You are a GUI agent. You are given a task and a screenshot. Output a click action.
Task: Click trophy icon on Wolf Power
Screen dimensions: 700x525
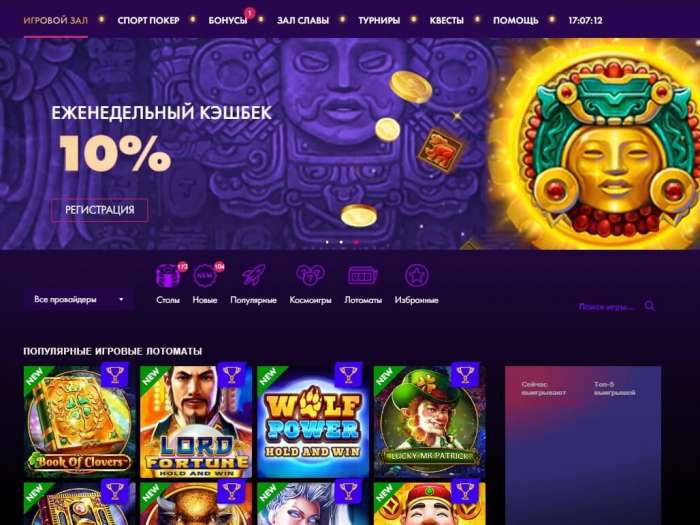tap(348, 375)
